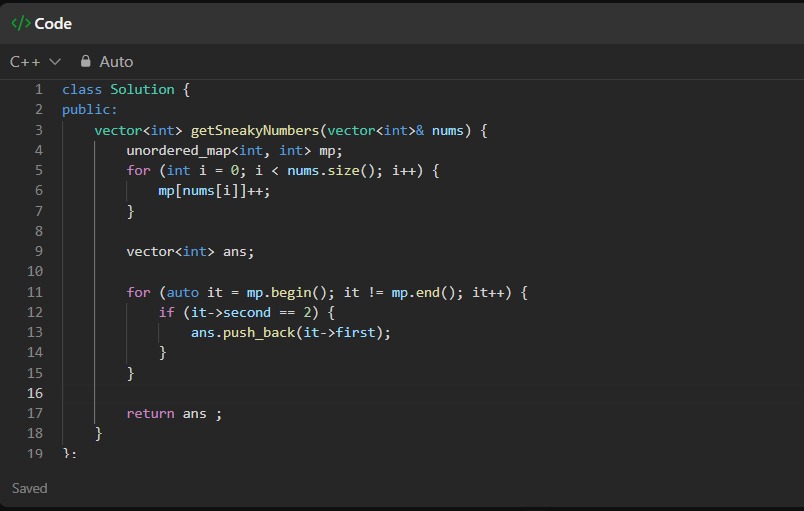Click 'ans.push_back' on line 13
Viewport: 804px width, 511px height.
(x=243, y=333)
